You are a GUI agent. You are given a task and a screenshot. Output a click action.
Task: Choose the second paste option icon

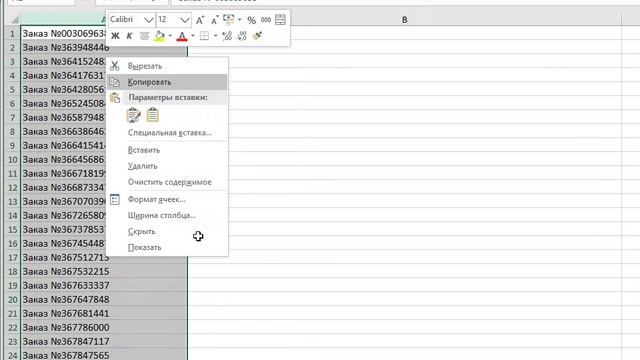(x=153, y=115)
